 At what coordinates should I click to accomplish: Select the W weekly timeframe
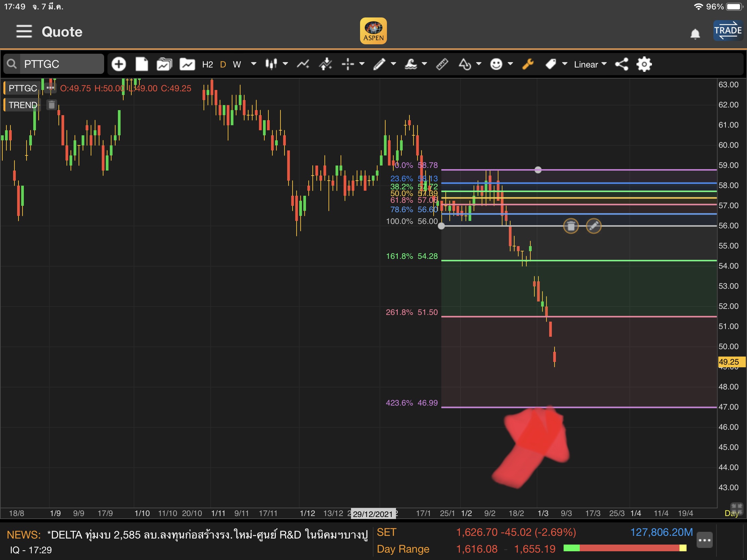(x=237, y=64)
